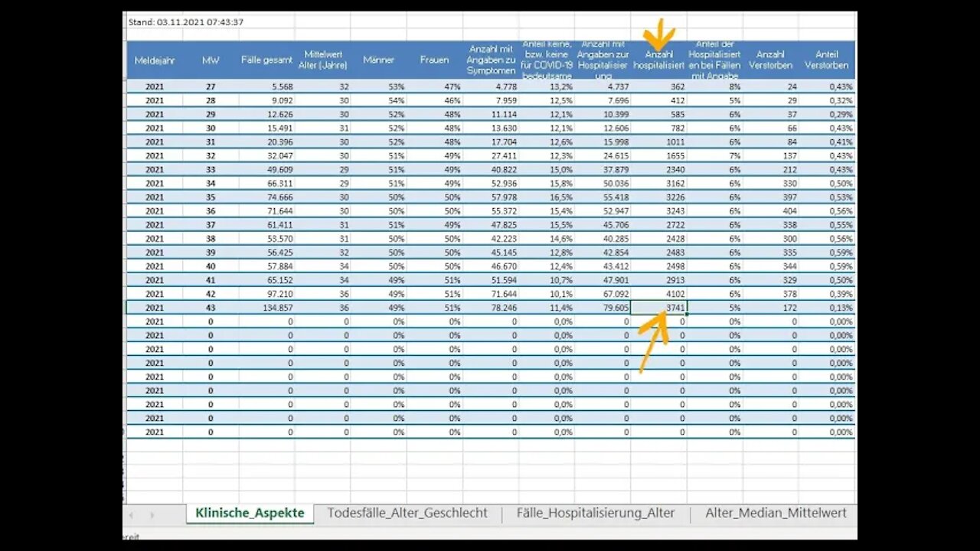Screen dimensions: 980x551
Task: Select the 'Stand: 03.11.2021 07:43:37' cell
Action: tap(186, 22)
